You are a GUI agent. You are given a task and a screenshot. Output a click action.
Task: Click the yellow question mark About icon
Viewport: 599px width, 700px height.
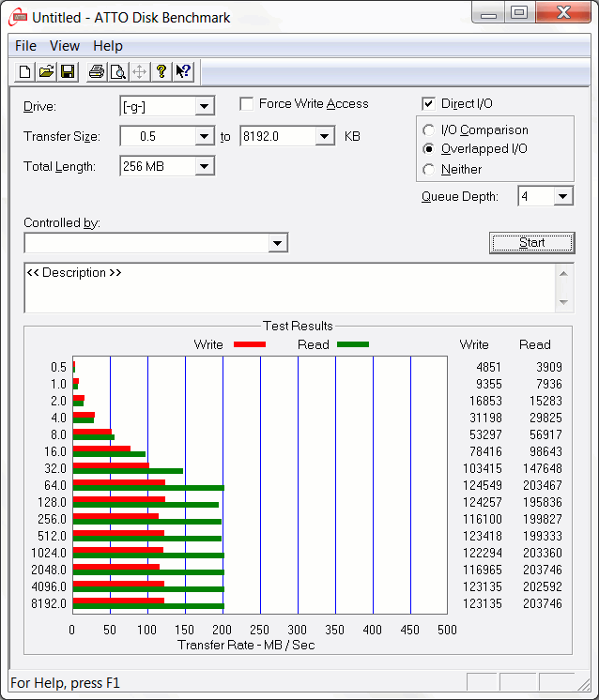click(x=161, y=71)
